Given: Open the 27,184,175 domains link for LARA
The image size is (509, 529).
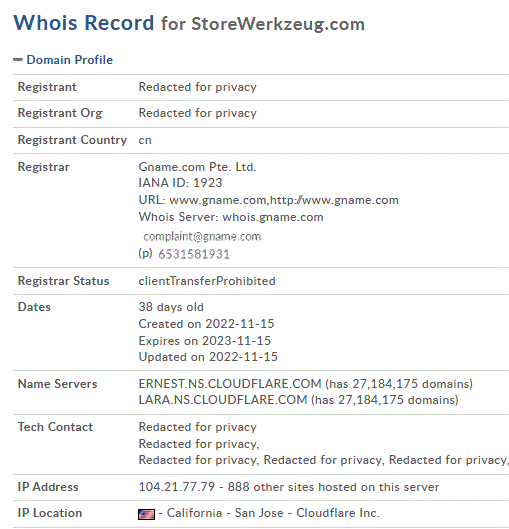Looking at the screenshot, I should [398, 400].
